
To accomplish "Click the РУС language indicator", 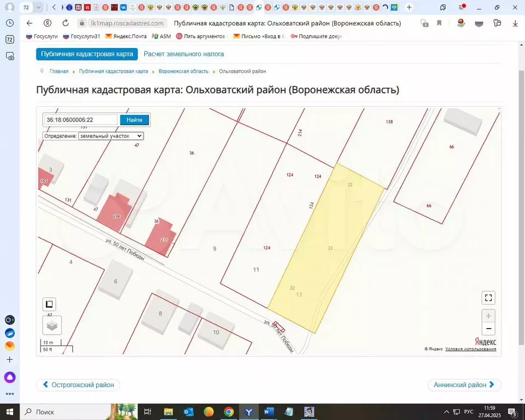I will [469, 412].
